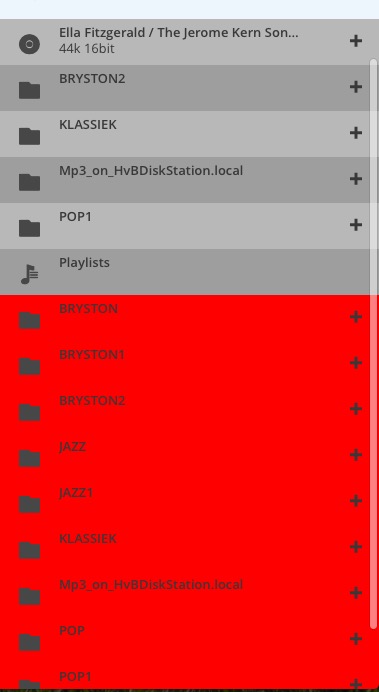Click the plus beside BRYSTON1

pyautogui.click(x=356, y=363)
